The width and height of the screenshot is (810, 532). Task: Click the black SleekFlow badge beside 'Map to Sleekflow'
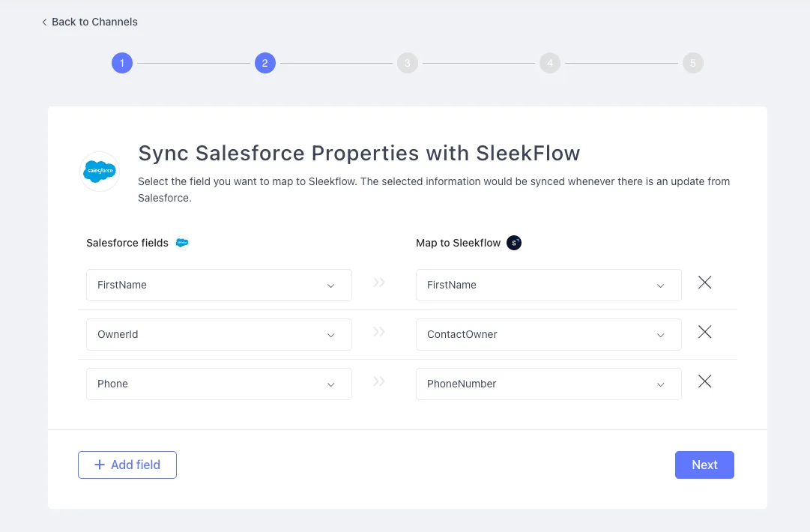tap(513, 242)
